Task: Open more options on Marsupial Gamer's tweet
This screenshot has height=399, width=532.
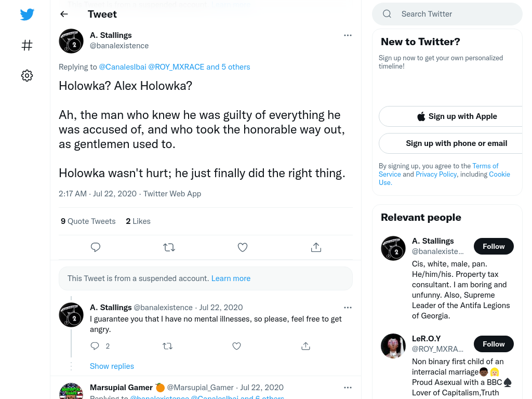Action: (348, 388)
